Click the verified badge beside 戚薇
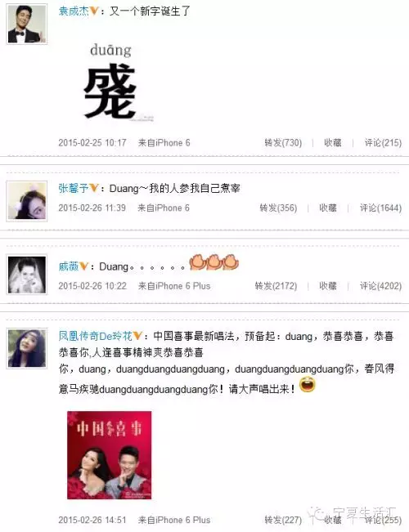Image resolution: width=409 pixels, height=532 pixels. pos(83,266)
